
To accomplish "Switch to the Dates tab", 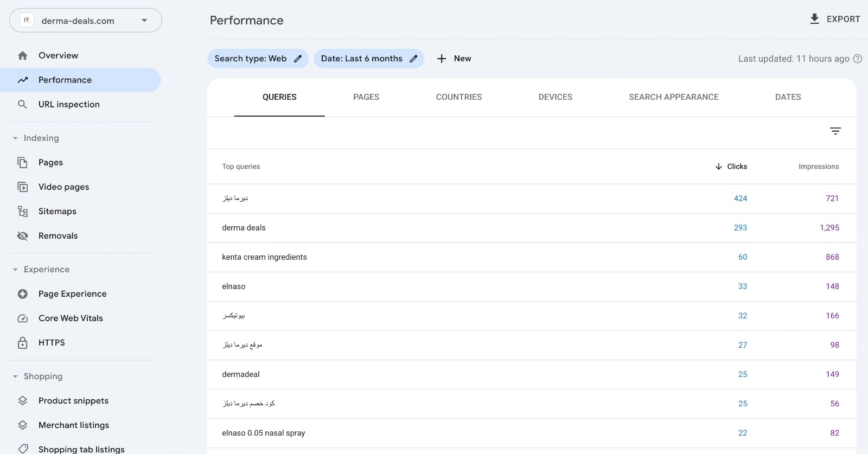I will [788, 97].
